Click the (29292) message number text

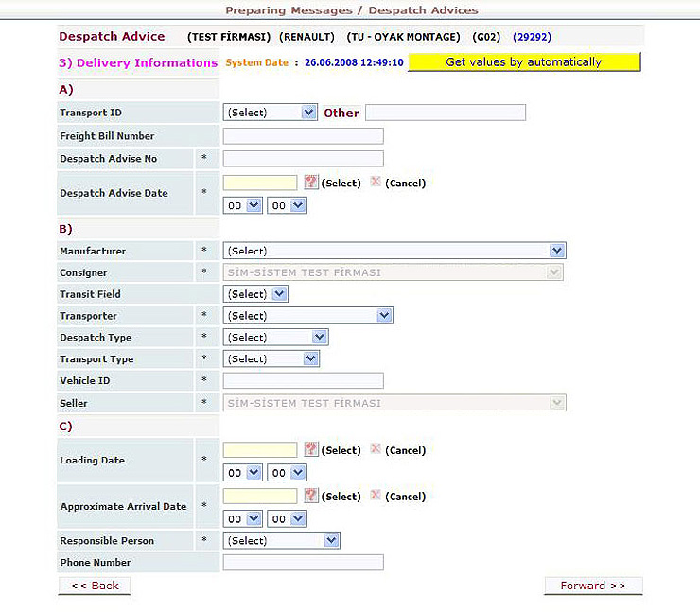pyautogui.click(x=533, y=37)
